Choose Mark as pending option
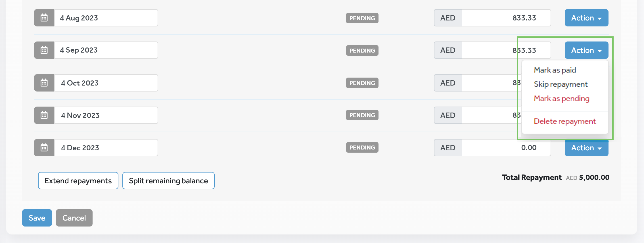The width and height of the screenshot is (644, 243). pyautogui.click(x=561, y=98)
